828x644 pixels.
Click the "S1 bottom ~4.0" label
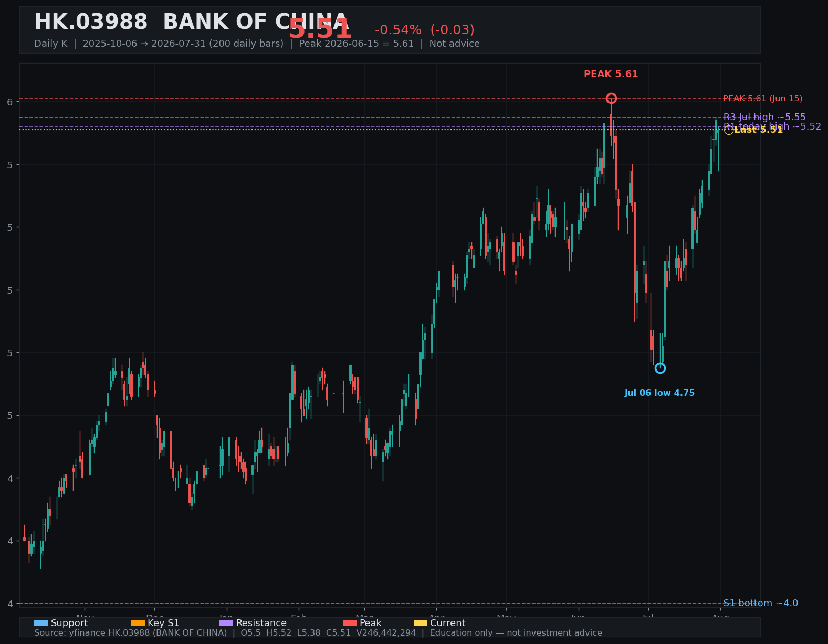(761, 603)
